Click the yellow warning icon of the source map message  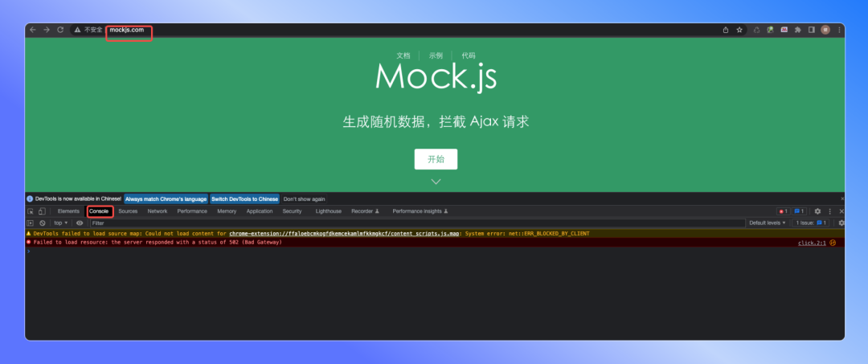(29, 234)
